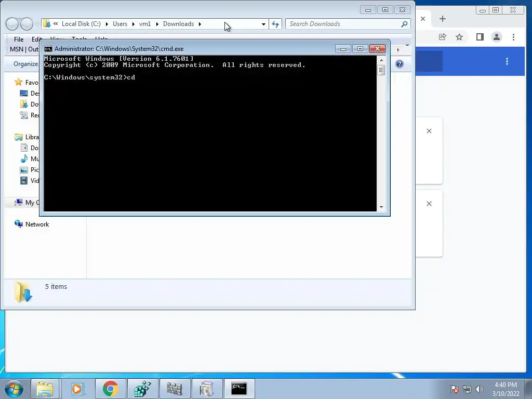The height and width of the screenshot is (399, 532).
Task: Dismiss the lower card in Chrome page
Action: click(x=429, y=204)
